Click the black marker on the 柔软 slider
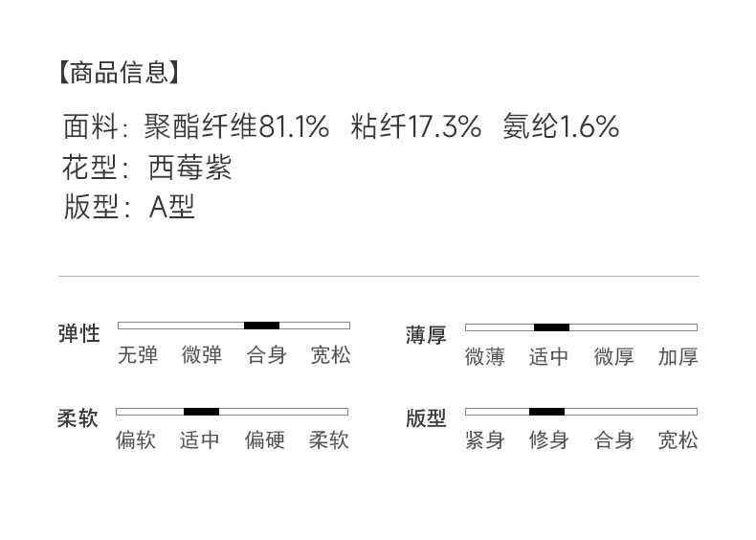The image size is (756, 540). click(x=201, y=412)
